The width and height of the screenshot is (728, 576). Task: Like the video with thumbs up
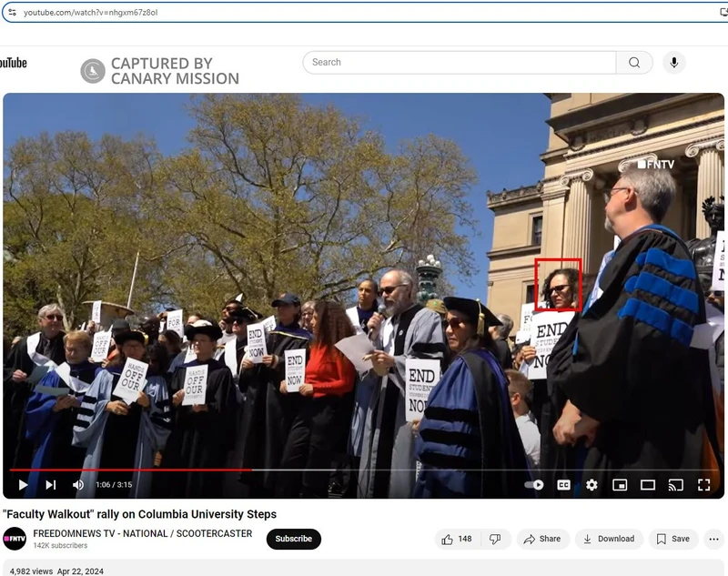[x=457, y=539]
